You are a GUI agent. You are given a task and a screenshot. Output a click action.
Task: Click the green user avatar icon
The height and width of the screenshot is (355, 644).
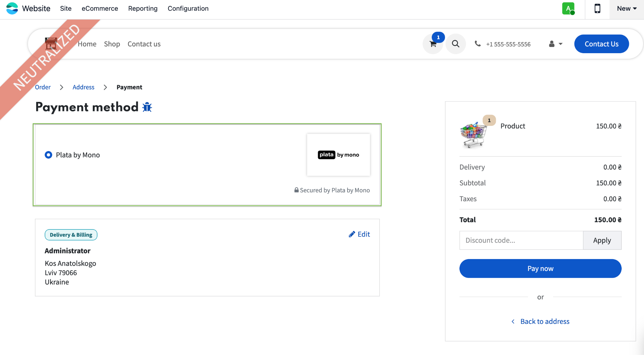pyautogui.click(x=568, y=8)
